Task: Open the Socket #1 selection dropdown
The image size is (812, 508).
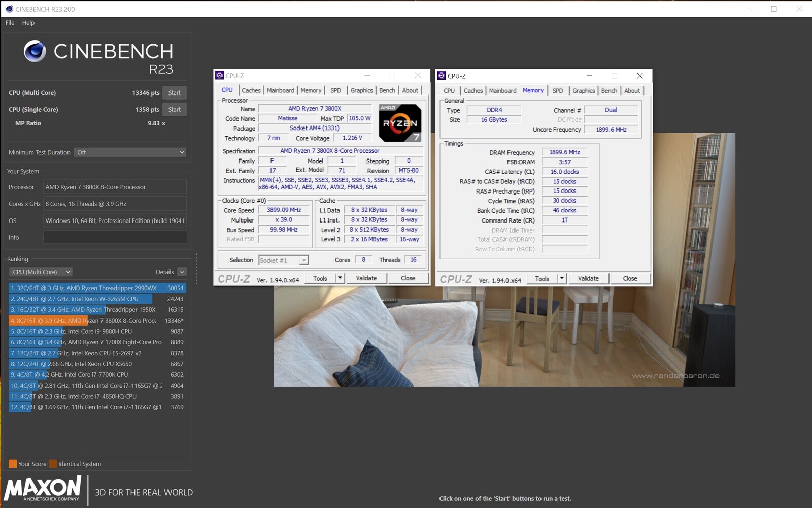Action: point(283,260)
